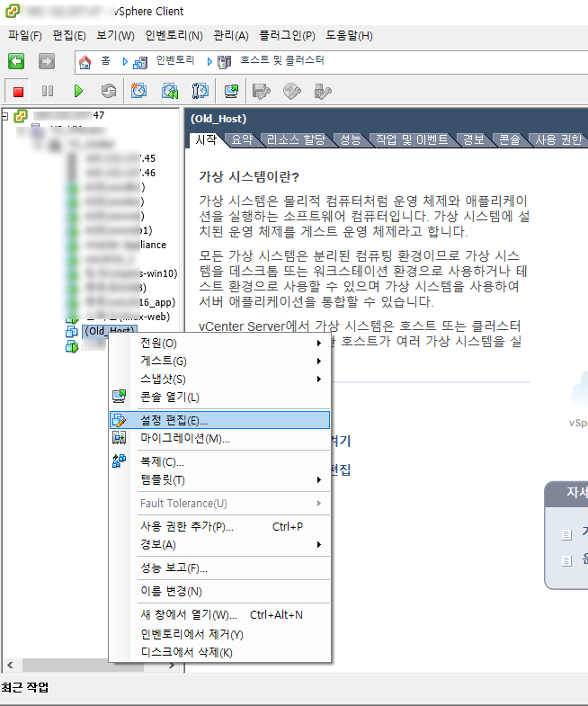The image size is (588, 706).
Task: Switch to the 요약 tab
Action: click(x=242, y=139)
